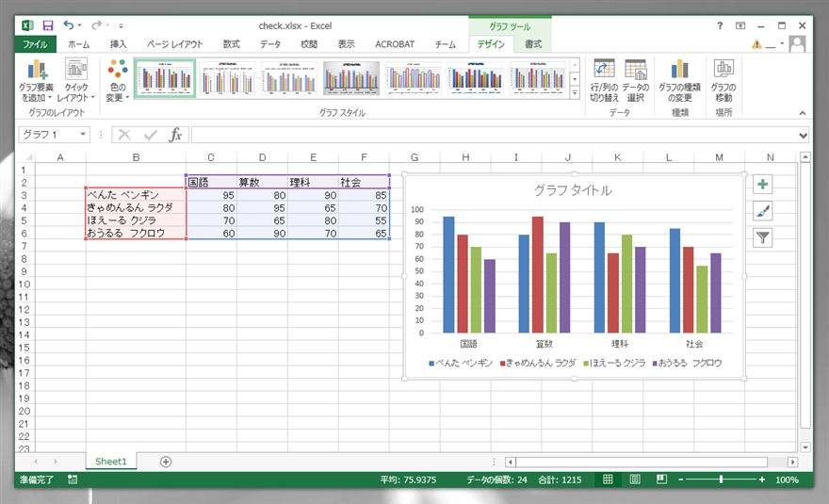Open the Name Box dropdown arrow
The width and height of the screenshot is (829, 504).
[x=83, y=135]
